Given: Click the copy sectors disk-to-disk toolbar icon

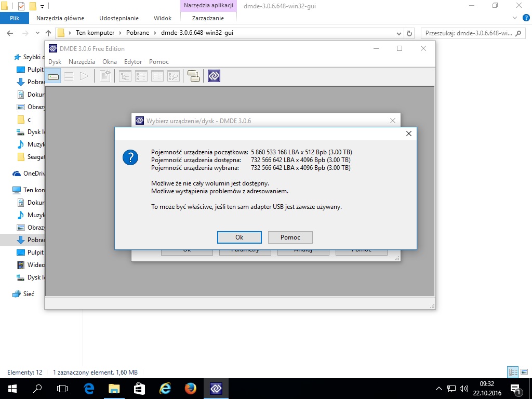Looking at the screenshot, I should click(194, 76).
